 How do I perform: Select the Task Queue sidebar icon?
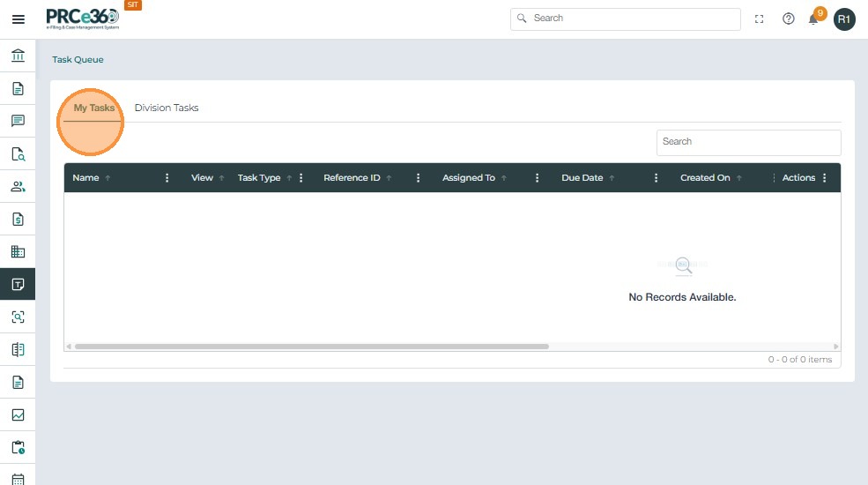point(18,285)
